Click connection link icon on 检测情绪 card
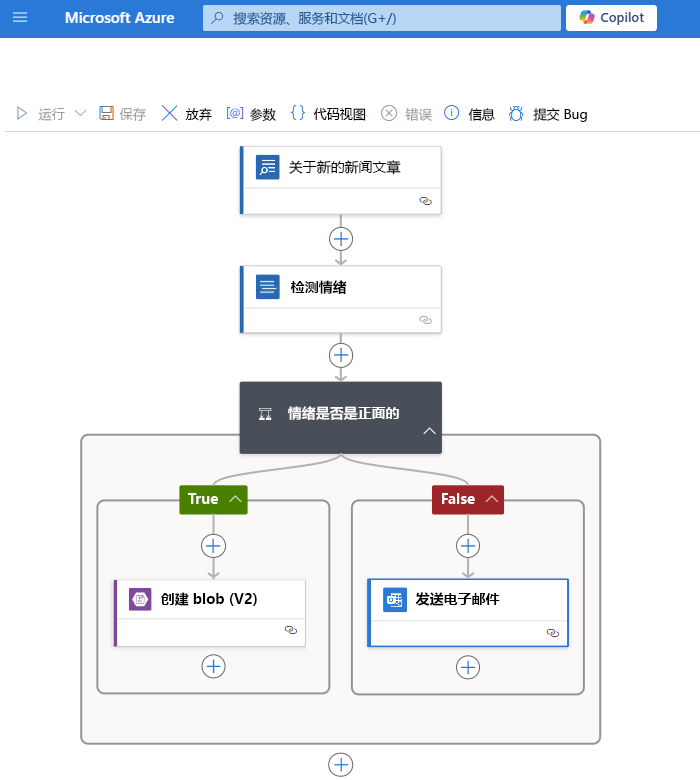The height and width of the screenshot is (780, 700). 425,320
